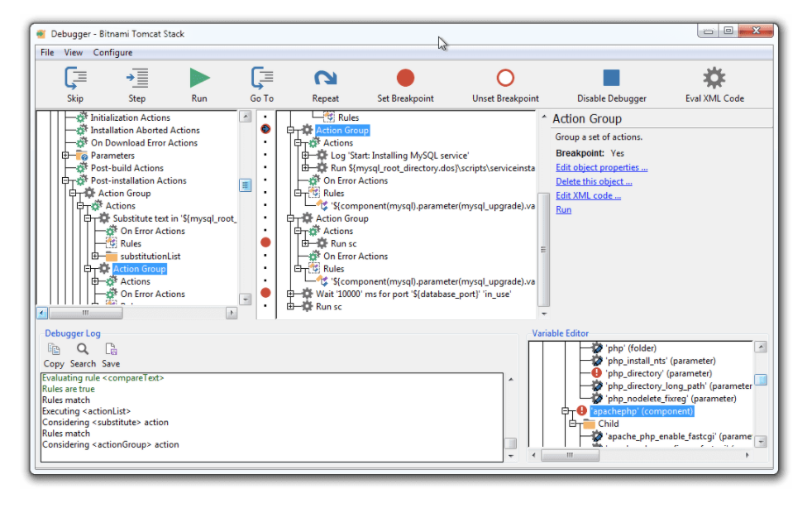Click the Copy icon in Debugger Log

(x=54, y=349)
